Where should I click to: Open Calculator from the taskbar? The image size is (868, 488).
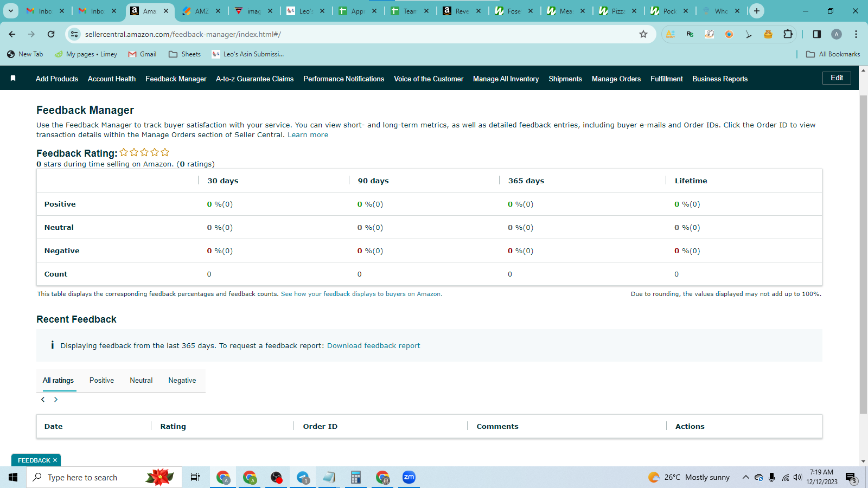point(356,477)
